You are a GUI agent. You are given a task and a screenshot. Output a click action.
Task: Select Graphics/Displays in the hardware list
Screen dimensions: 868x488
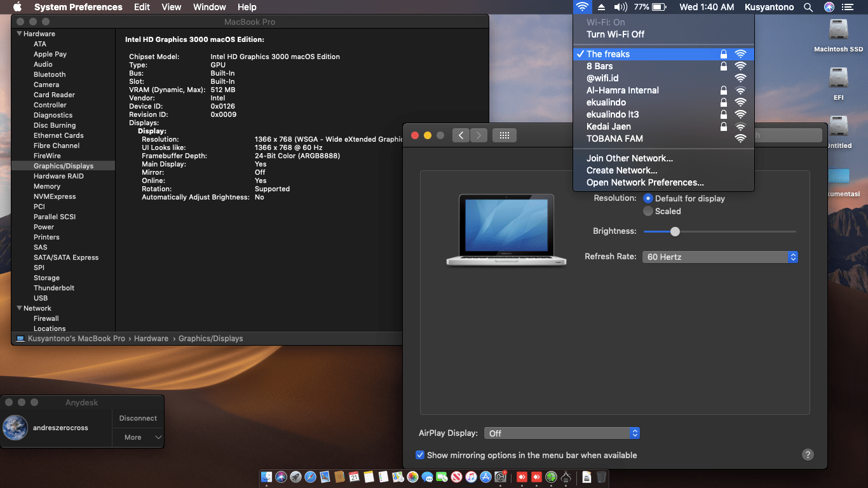coord(64,166)
